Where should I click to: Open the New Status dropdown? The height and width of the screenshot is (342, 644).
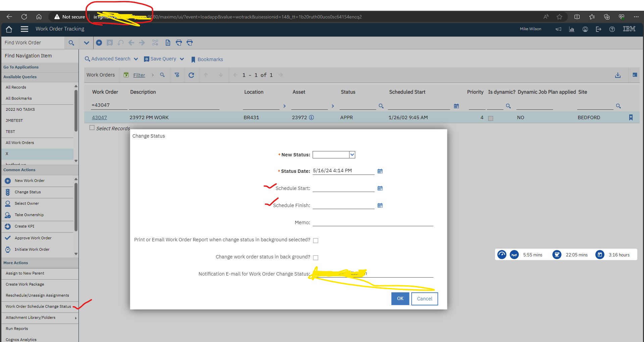coord(352,155)
